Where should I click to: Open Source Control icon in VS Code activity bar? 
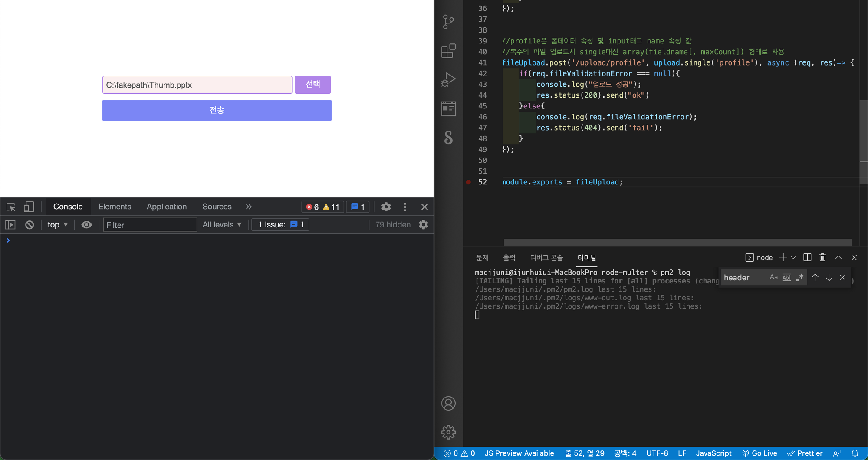click(x=448, y=22)
